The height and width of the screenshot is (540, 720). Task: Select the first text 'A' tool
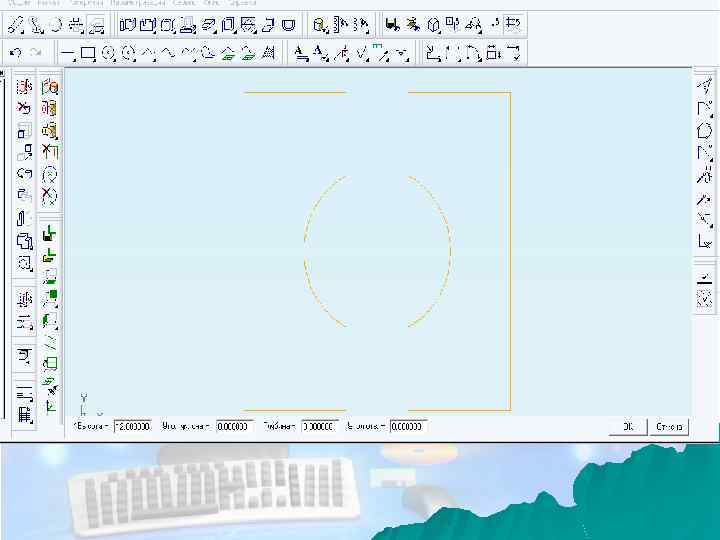pos(301,54)
